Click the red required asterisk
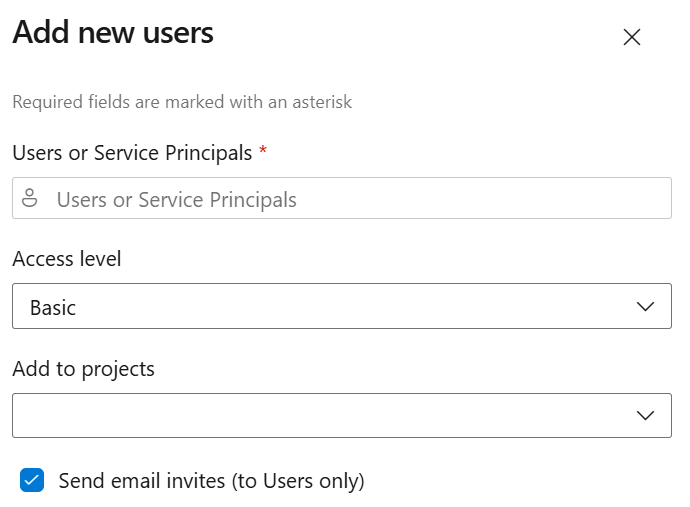 click(263, 150)
